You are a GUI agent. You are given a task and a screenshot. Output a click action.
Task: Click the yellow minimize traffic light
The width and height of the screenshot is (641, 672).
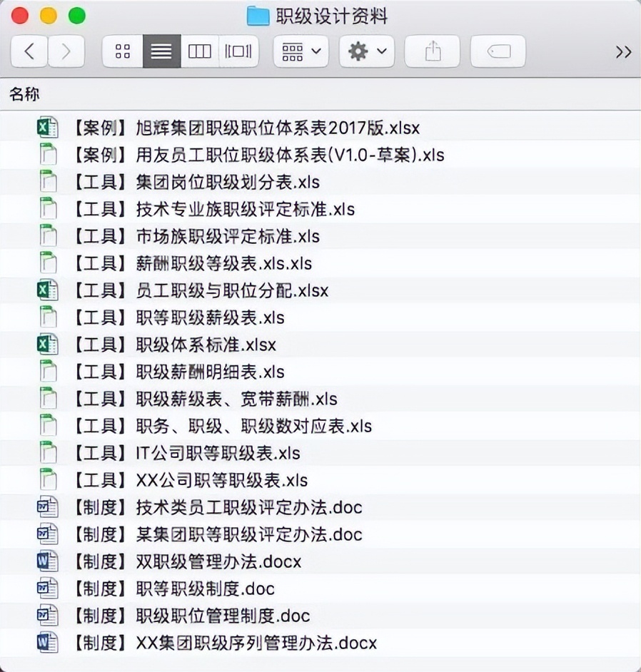[x=49, y=14]
